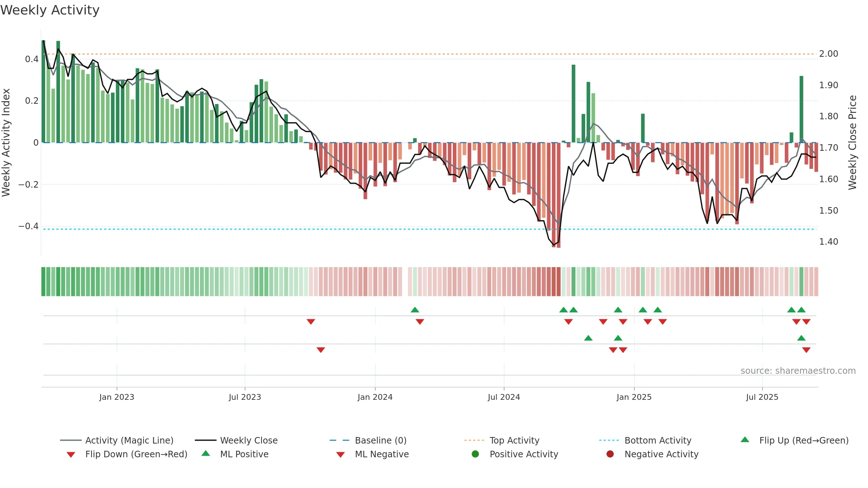
Task: Toggle Flip Up (Red→Green) legend entry
Action: click(795, 440)
